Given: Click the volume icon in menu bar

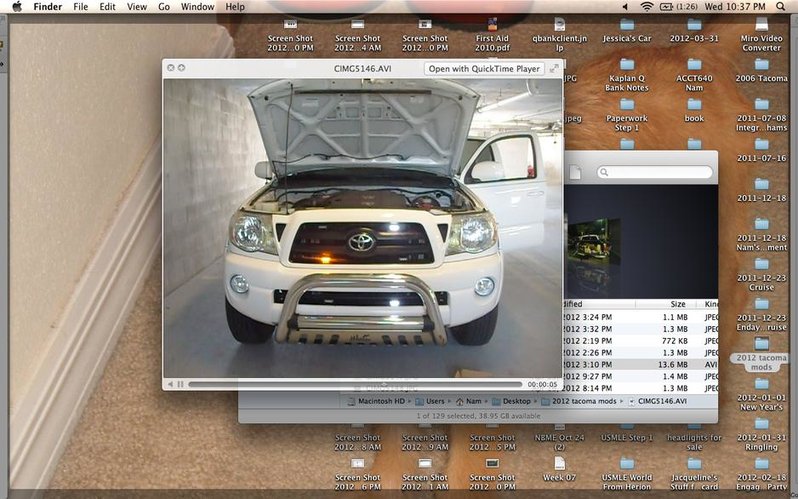Looking at the screenshot, I should (625, 7).
